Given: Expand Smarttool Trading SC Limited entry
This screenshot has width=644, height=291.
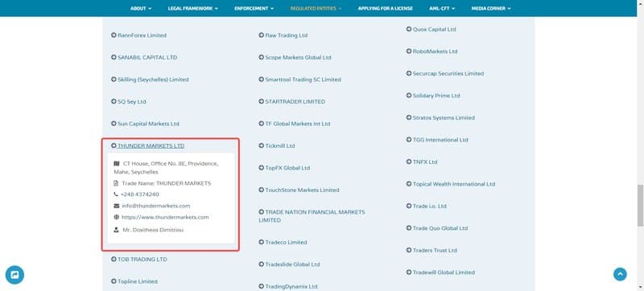Looking at the screenshot, I should (299, 80).
